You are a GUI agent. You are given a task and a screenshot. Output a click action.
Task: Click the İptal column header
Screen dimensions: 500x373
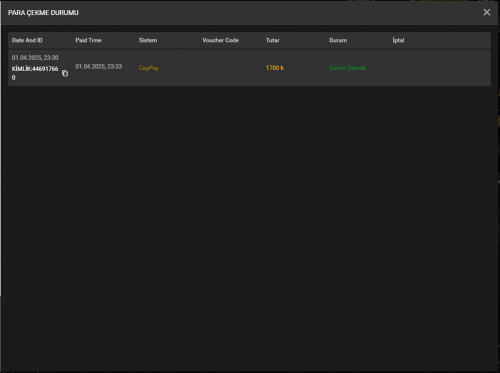tap(398, 40)
